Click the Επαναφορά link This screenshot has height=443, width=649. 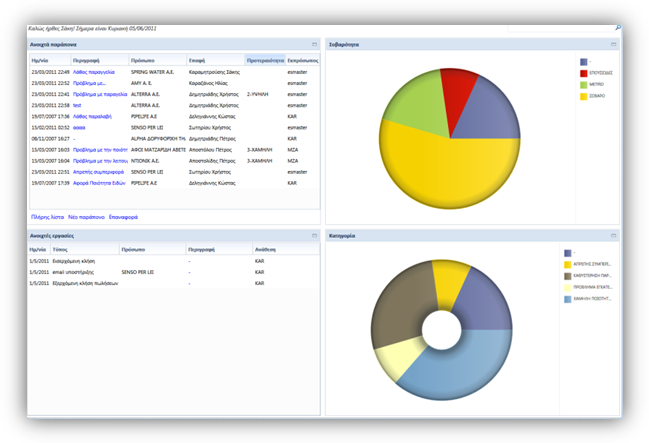(x=123, y=217)
